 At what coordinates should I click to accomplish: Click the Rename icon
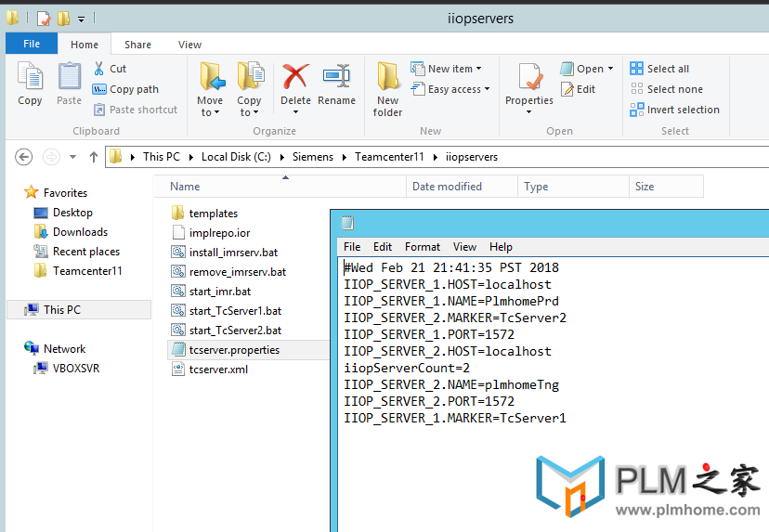(336, 76)
